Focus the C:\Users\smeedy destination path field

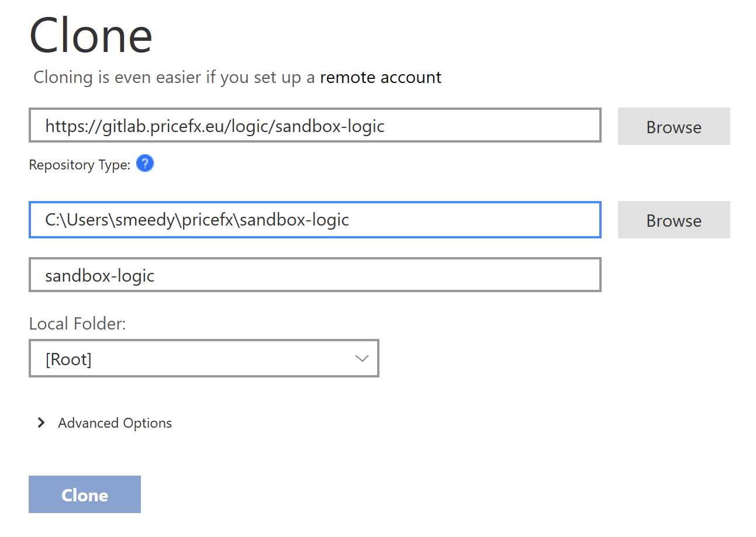(315, 220)
